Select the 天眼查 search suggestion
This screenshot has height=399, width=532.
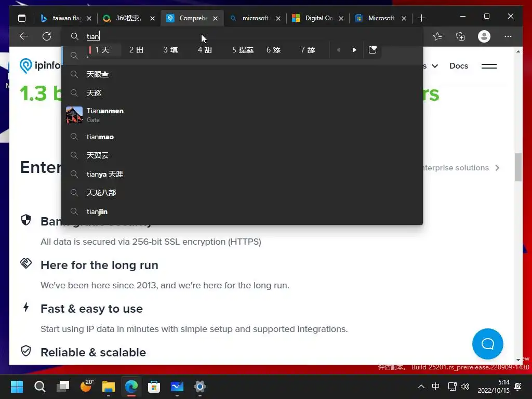pyautogui.click(x=242, y=74)
